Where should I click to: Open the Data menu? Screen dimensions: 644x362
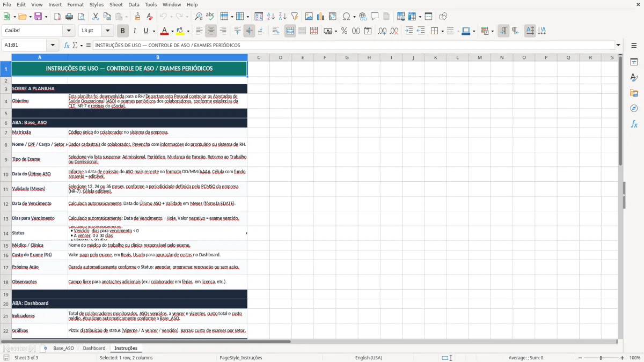click(x=134, y=4)
